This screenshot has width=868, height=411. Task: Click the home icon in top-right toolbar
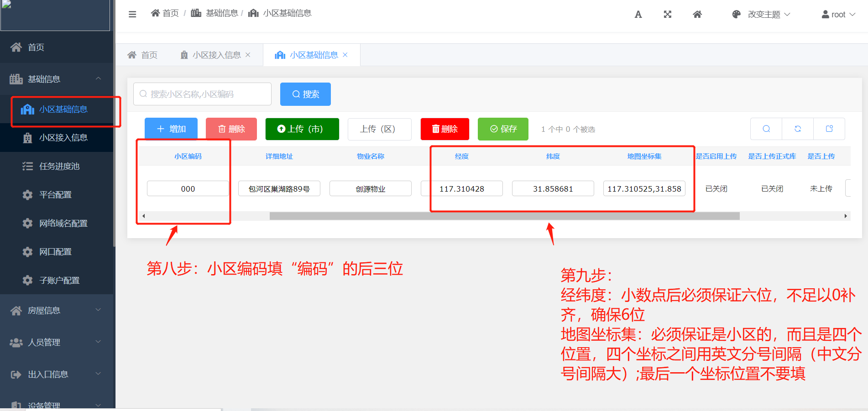coord(697,15)
